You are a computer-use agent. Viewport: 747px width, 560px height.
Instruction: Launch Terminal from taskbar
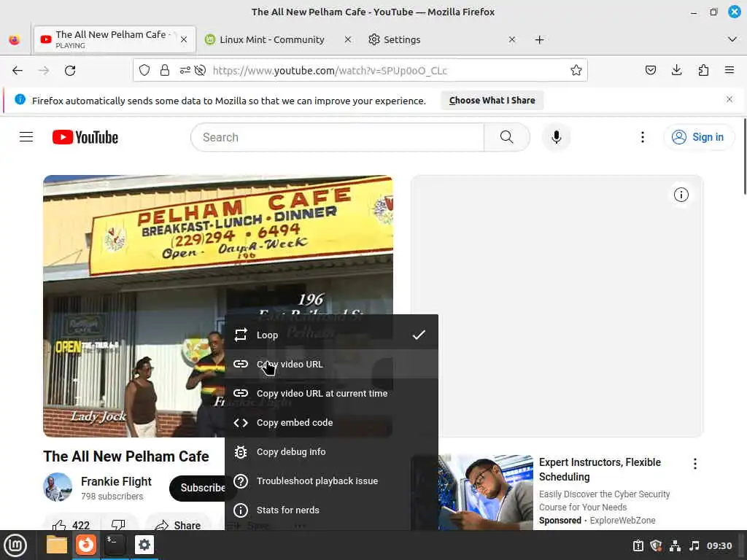click(x=115, y=545)
